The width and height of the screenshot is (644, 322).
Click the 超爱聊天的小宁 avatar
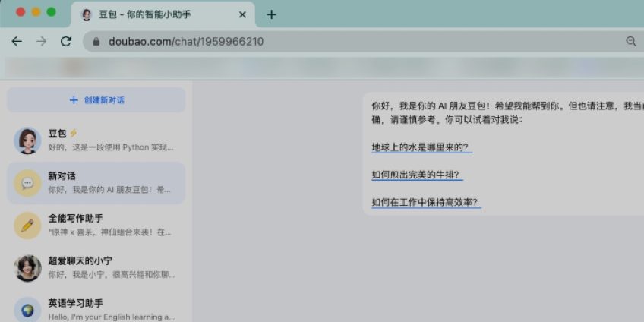(27, 268)
